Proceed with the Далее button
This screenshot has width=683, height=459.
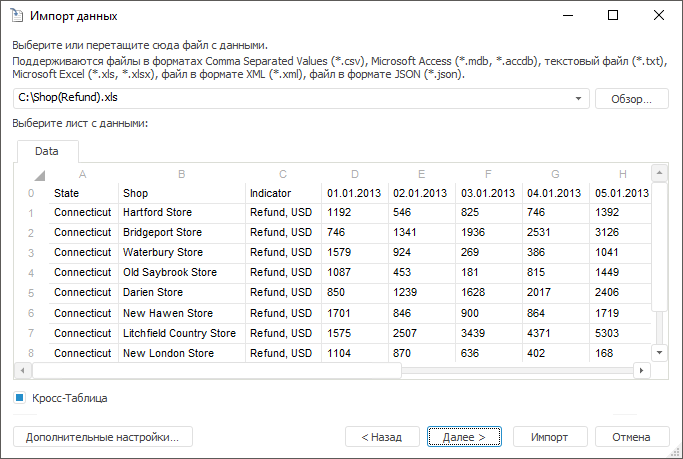pos(464,437)
